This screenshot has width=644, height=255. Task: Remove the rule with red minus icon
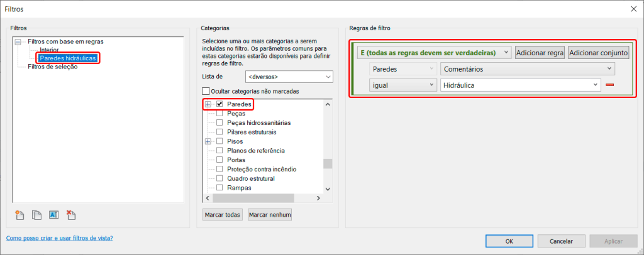pos(609,85)
